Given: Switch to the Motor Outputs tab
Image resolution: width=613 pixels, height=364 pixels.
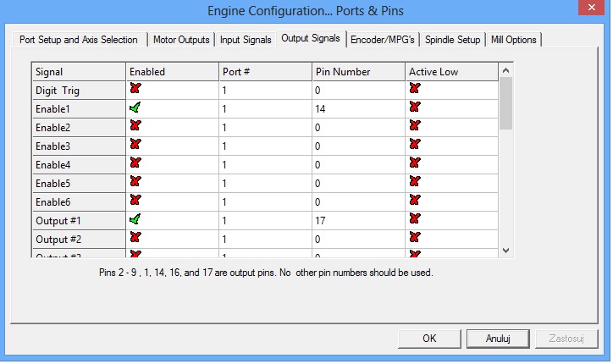Looking at the screenshot, I should [181, 40].
